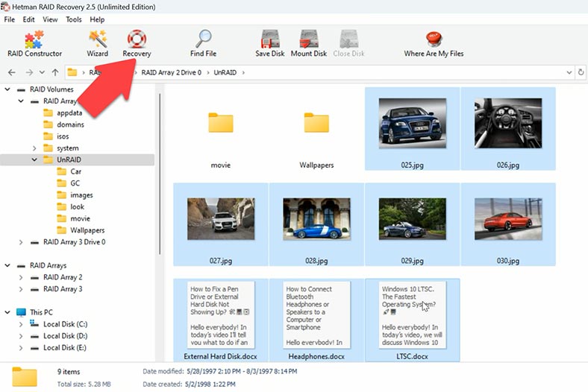Select isos folder in tree
This screenshot has width=588, height=392.
63,136
